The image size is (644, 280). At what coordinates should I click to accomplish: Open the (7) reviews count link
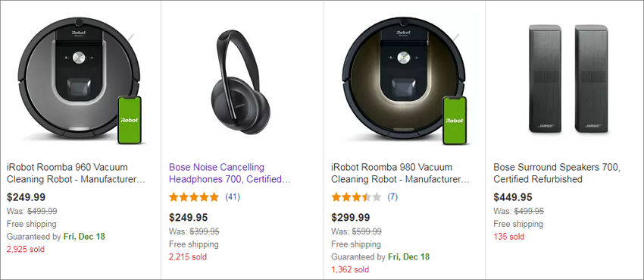[392, 197]
